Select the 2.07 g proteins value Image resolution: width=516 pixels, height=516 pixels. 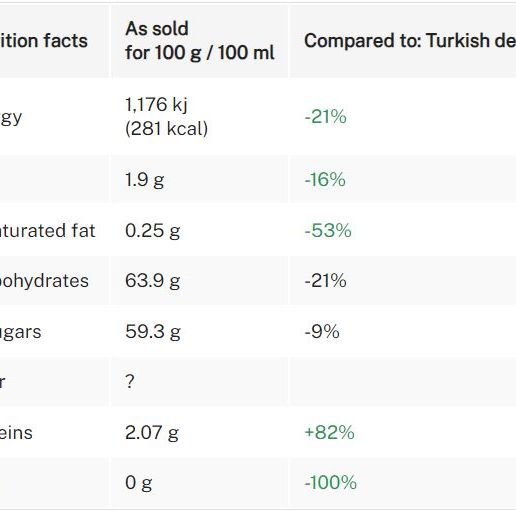coord(152,433)
